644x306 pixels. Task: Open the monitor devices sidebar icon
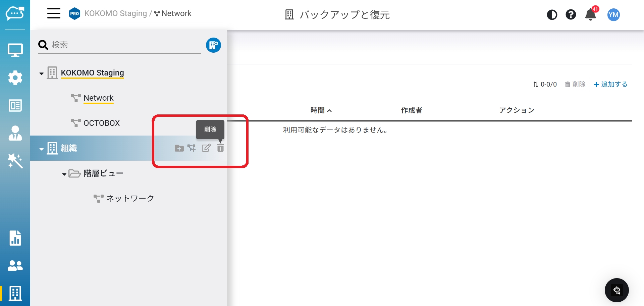[15, 50]
